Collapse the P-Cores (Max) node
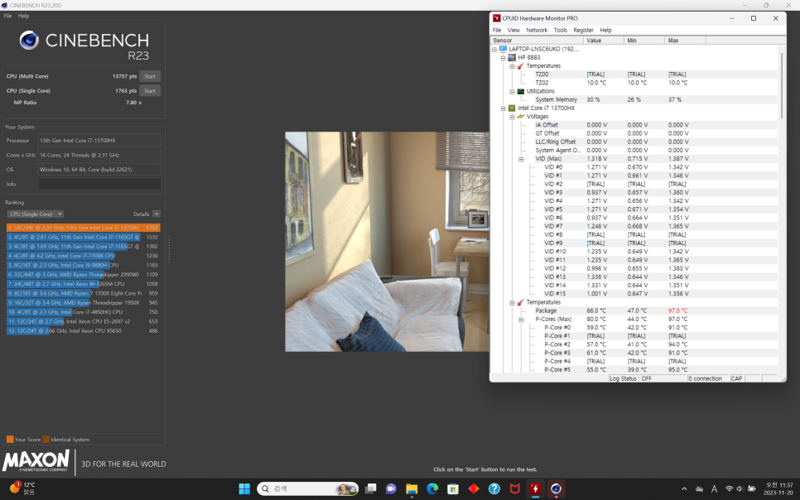 (521, 319)
